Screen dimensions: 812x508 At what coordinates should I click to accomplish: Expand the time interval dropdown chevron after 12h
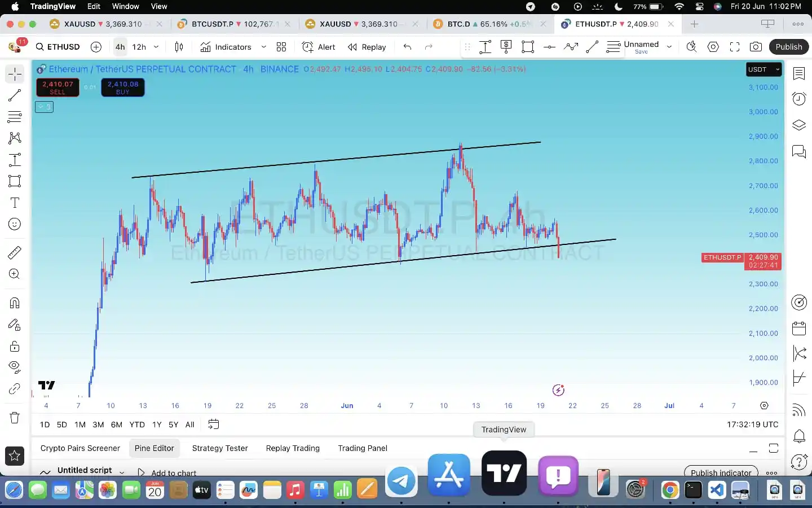click(156, 47)
